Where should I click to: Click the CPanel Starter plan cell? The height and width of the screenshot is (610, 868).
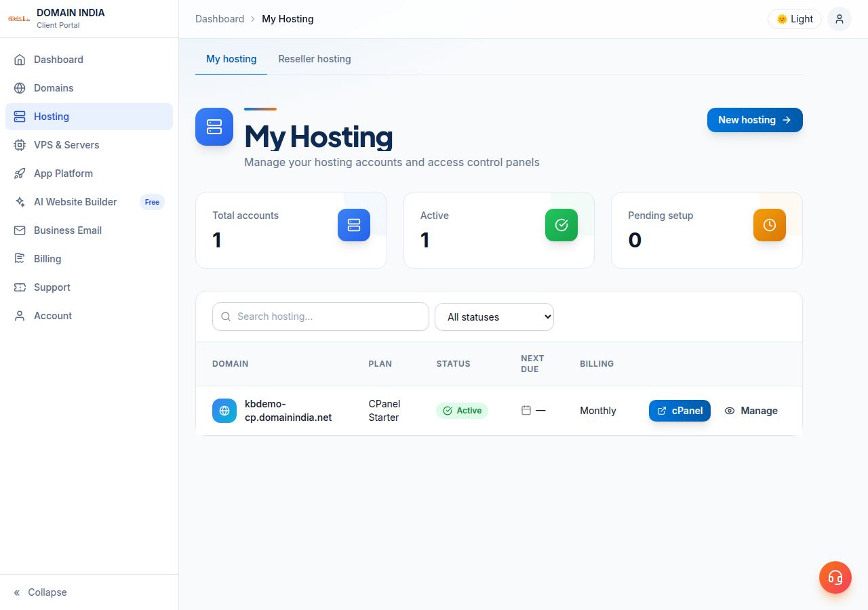click(x=384, y=411)
